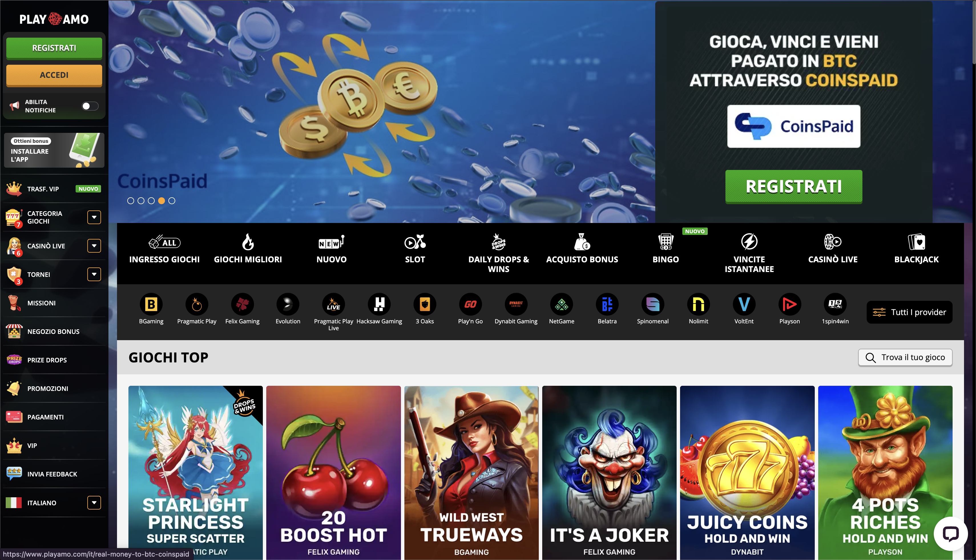Image resolution: width=976 pixels, height=560 pixels.
Task: Open the BGaming provider icon
Action: click(151, 304)
